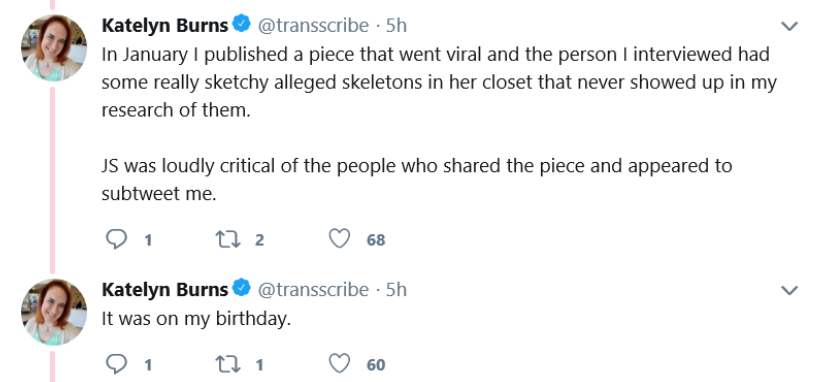The height and width of the screenshot is (382, 826).
Task: Open the more-options chevron on birthday tweet
Action: click(789, 290)
